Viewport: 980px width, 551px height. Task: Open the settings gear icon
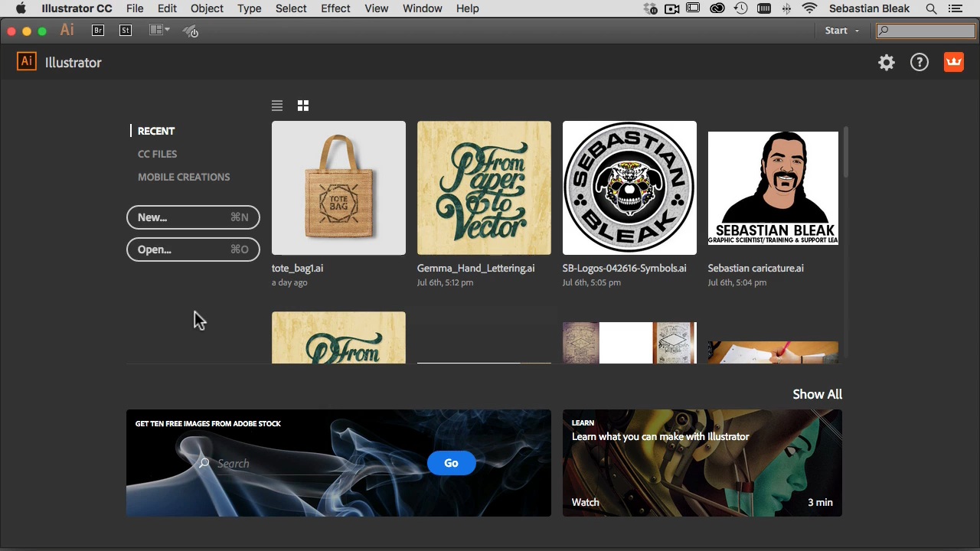pos(887,63)
